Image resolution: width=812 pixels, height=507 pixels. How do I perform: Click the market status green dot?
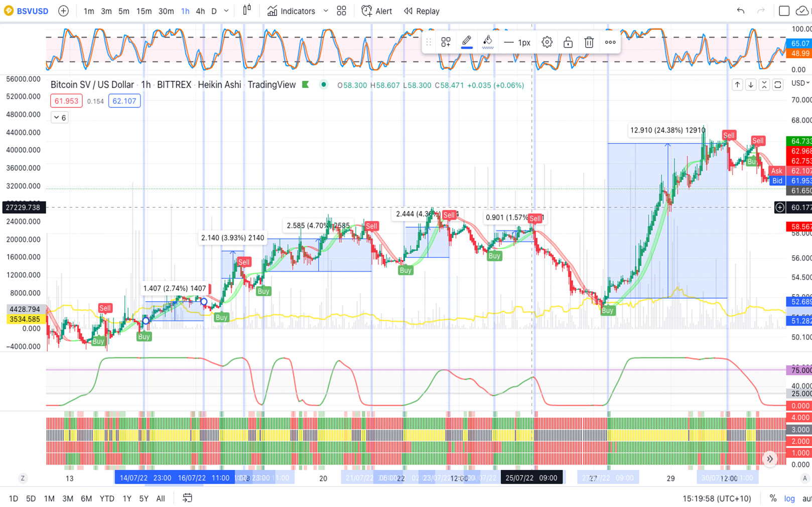point(324,84)
